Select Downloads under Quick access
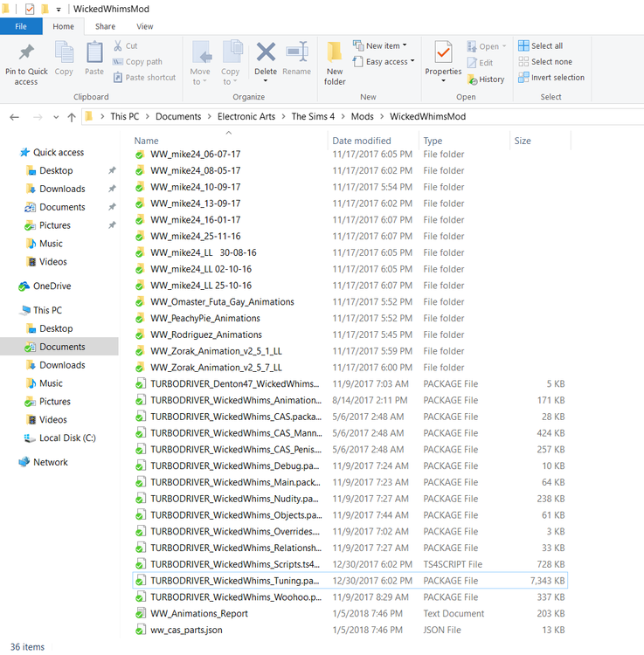This screenshot has height=655, width=644. pos(55,189)
